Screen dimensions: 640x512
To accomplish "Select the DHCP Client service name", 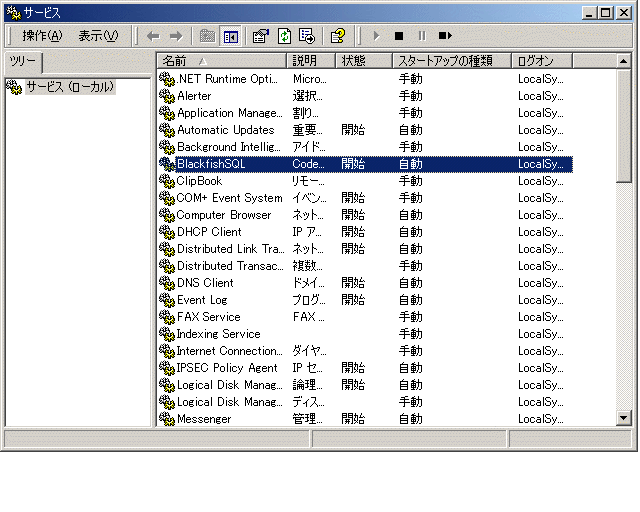I will (209, 232).
